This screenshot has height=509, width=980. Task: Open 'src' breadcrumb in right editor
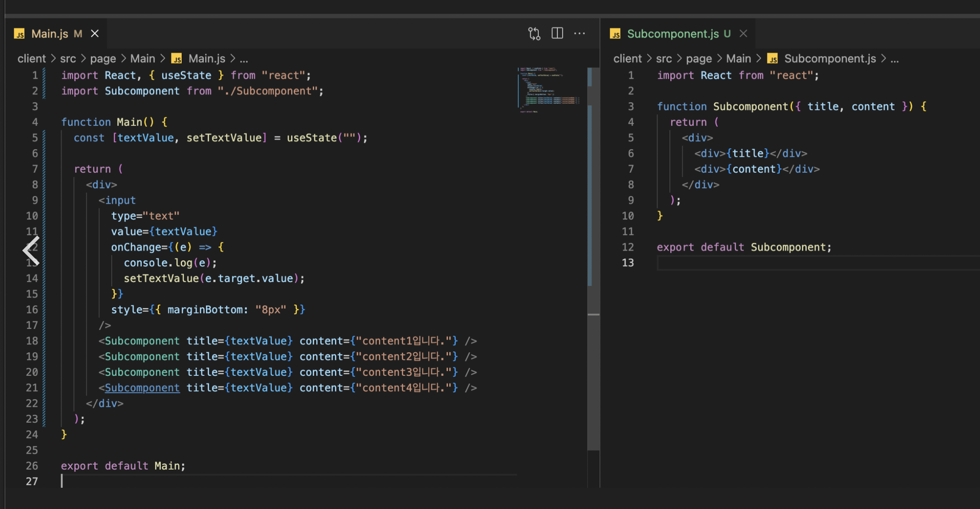(x=664, y=58)
